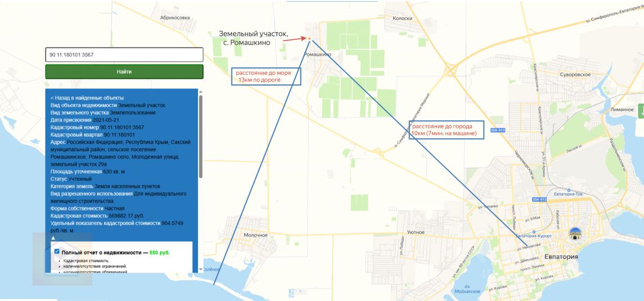Click the cadastral number search field
The height and width of the screenshot is (301, 644).
pos(124,54)
